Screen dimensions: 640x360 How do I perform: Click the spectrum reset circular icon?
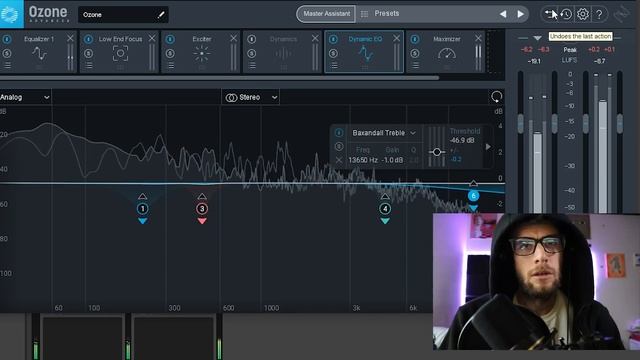point(496,97)
